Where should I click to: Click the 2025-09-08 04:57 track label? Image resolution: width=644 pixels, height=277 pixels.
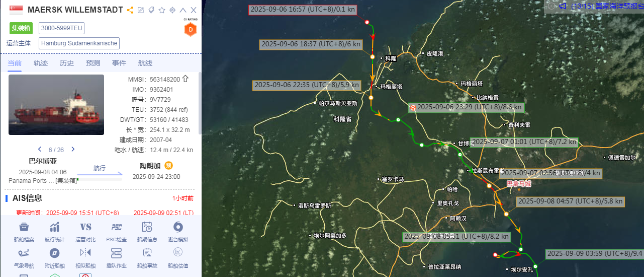(x=571, y=201)
